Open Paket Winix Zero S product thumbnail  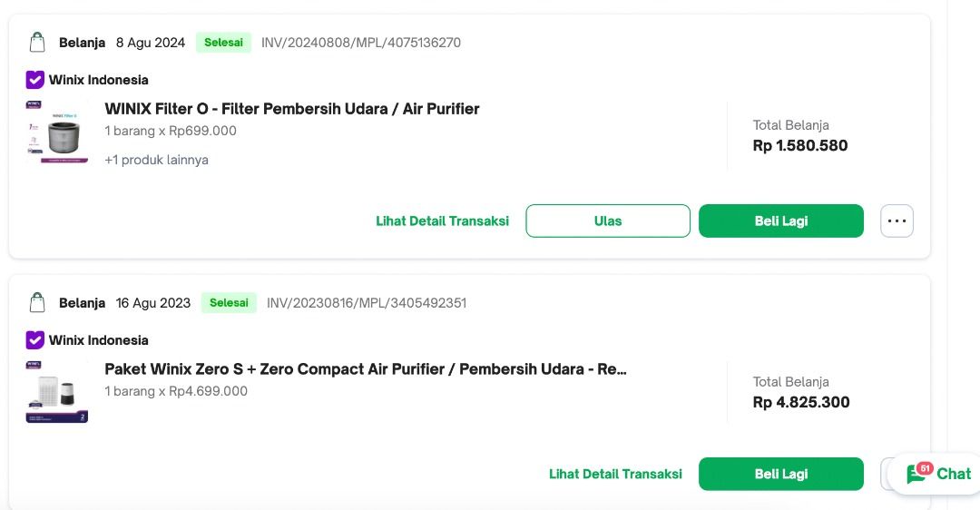(57, 392)
